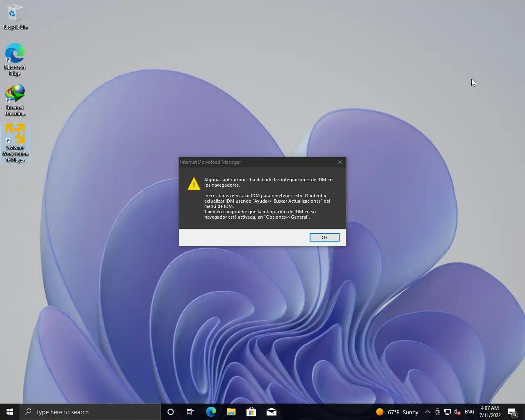Viewport: 525px width, 420px height.
Task: Select the Microsoft Edge desktop shortcut
Action: [15, 59]
